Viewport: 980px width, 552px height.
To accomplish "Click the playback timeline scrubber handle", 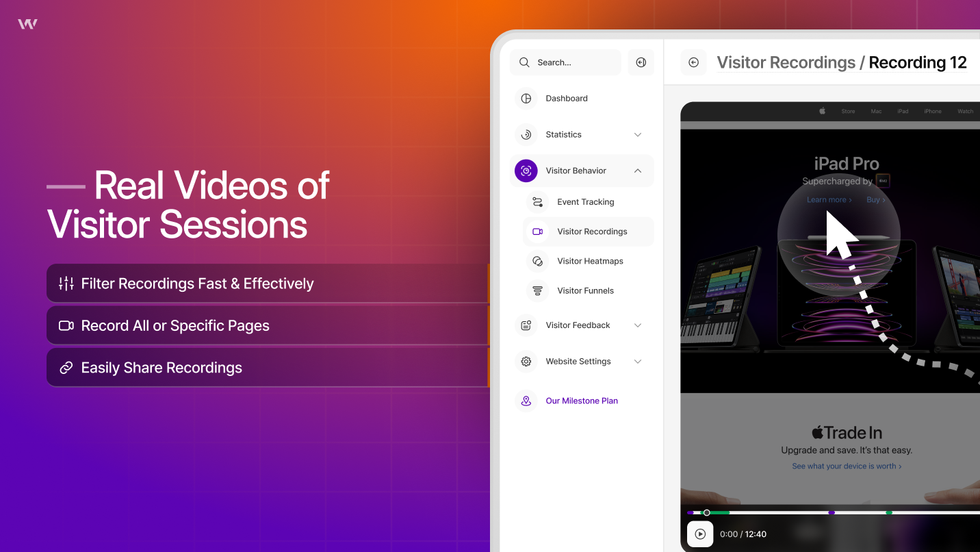I will [x=707, y=512].
